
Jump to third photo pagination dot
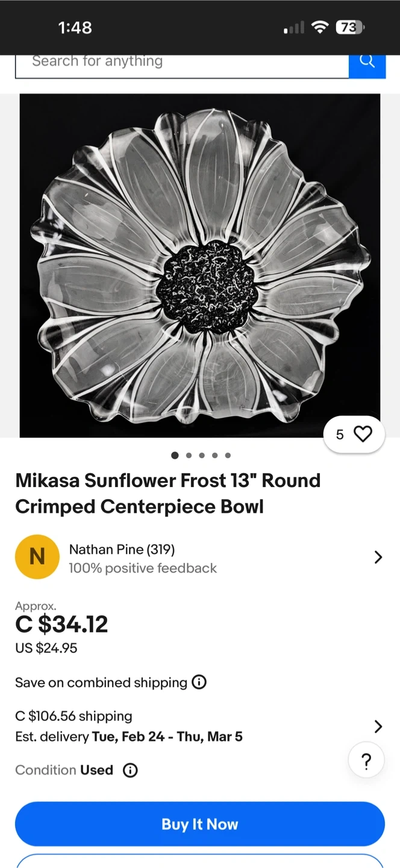[202, 456]
